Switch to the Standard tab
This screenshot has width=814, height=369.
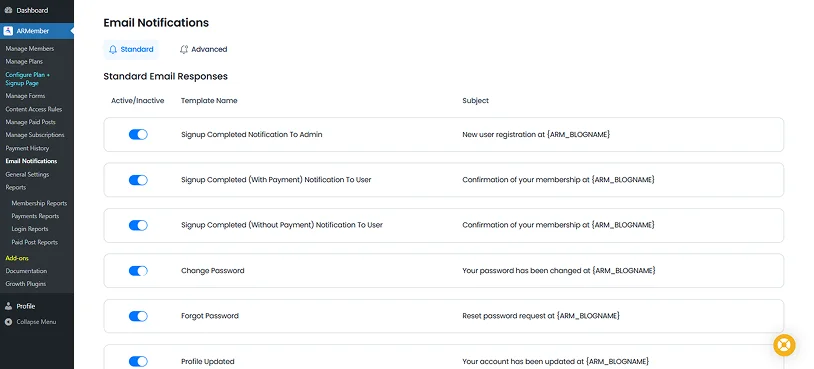131,49
